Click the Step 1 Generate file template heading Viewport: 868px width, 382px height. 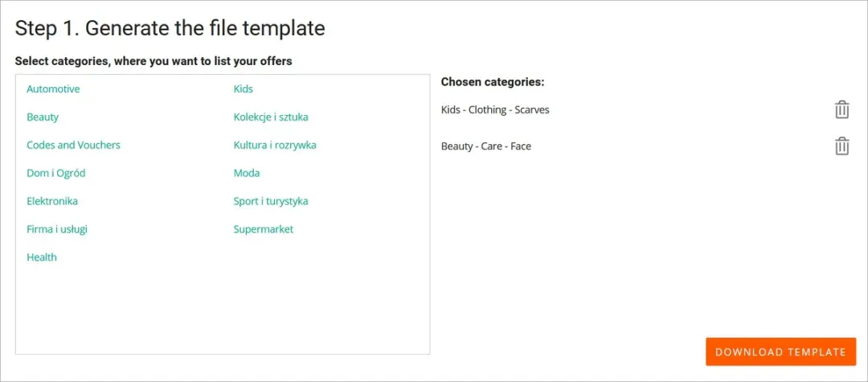click(170, 28)
